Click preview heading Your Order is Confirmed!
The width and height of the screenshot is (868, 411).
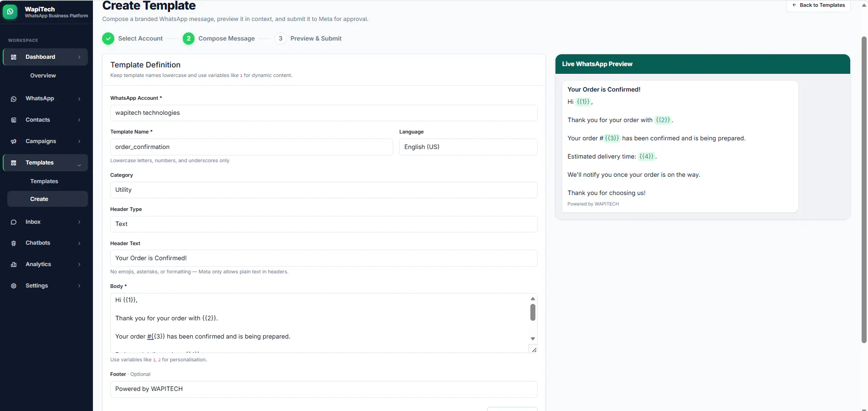(x=604, y=90)
